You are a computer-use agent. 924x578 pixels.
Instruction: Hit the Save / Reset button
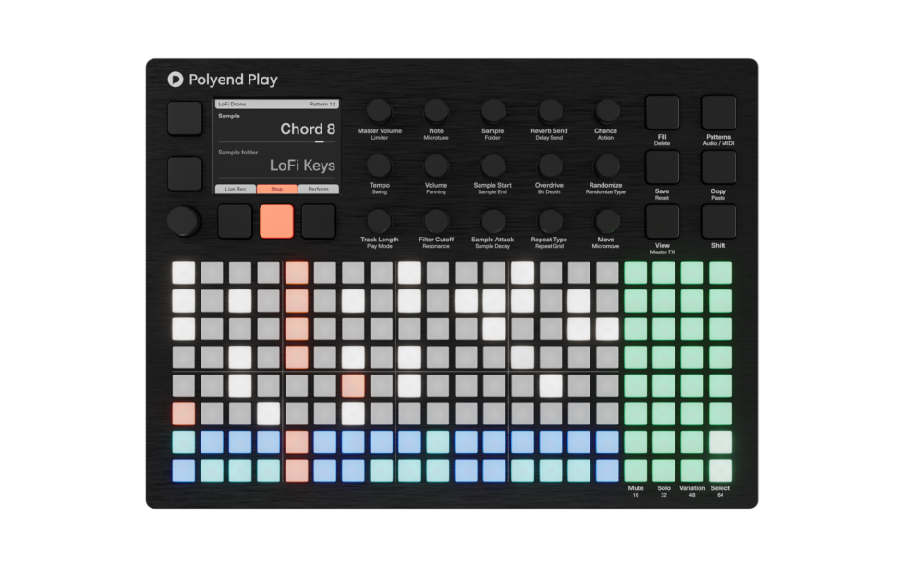662,166
